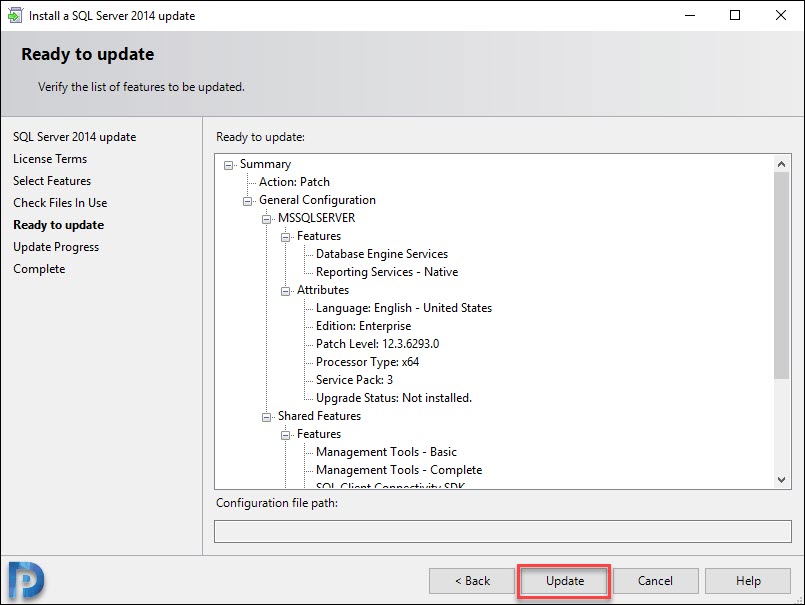Select the MSSQLSERVER tree item

pos(316,218)
